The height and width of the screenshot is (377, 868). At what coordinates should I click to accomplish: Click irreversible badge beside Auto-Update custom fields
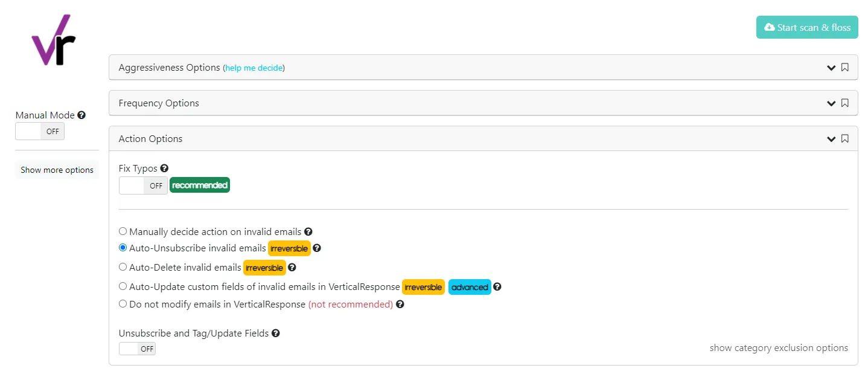(x=424, y=287)
